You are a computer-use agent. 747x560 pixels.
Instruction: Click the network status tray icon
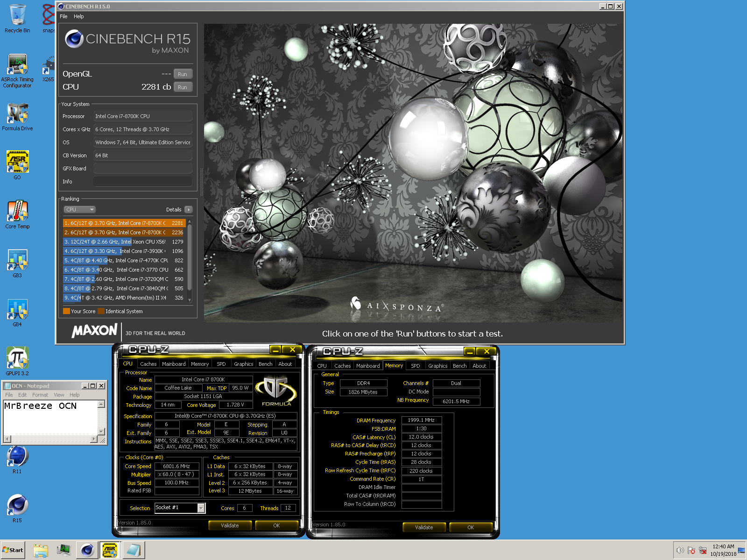(703, 550)
